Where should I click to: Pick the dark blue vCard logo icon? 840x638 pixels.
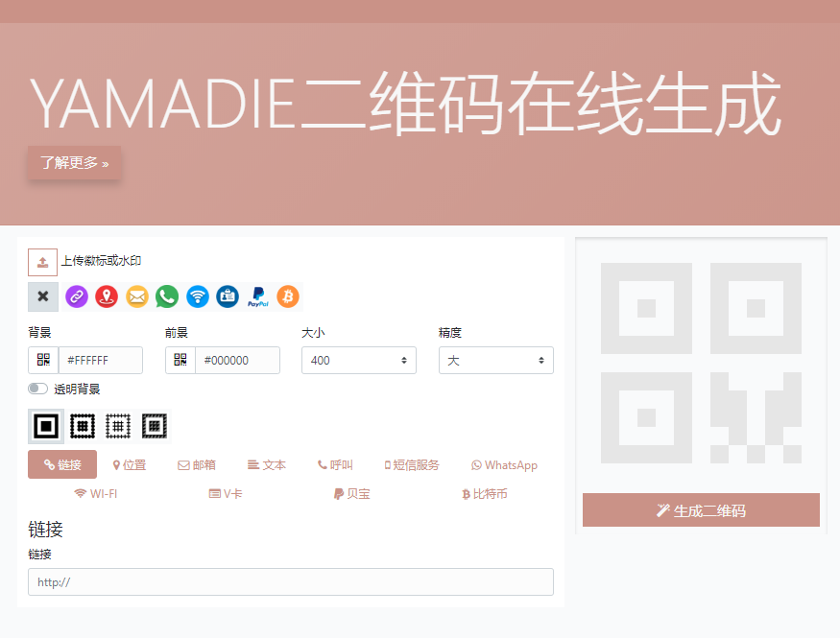[x=228, y=296]
